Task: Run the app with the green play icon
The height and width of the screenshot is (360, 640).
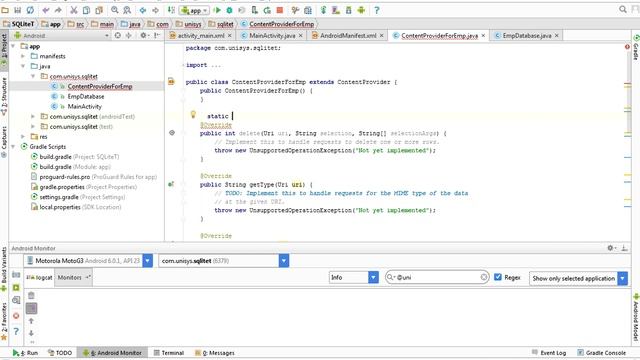Action: [x=217, y=10]
